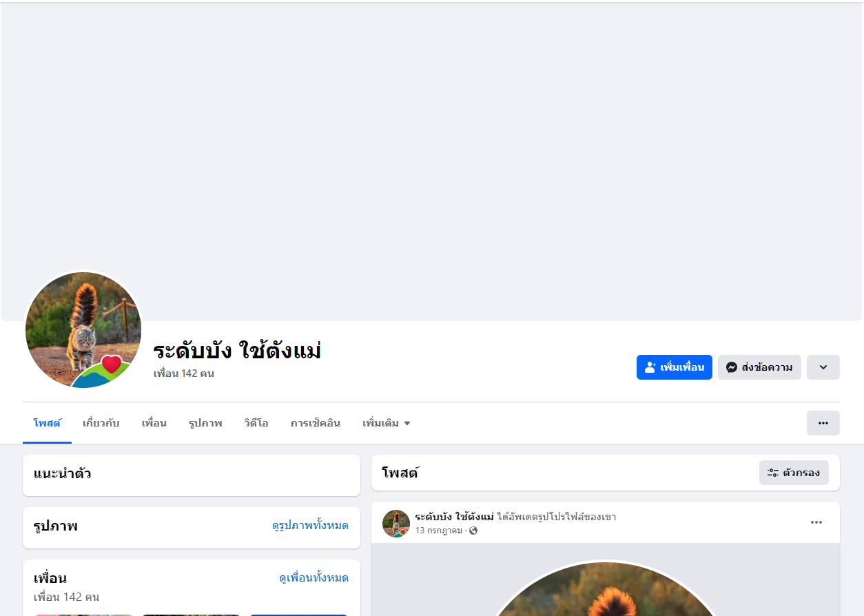Switch to the เกี่ยวกับ tab

coord(101,423)
